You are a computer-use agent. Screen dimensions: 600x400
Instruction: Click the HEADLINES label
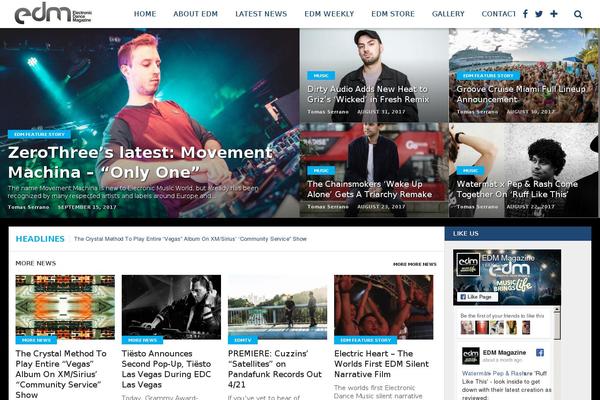point(40,239)
